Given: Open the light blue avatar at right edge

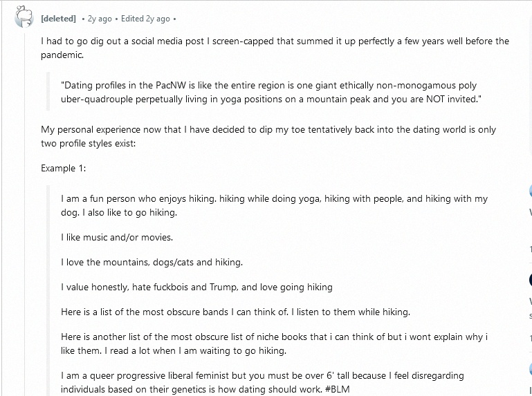Looking at the screenshot, I should [x=530, y=192].
